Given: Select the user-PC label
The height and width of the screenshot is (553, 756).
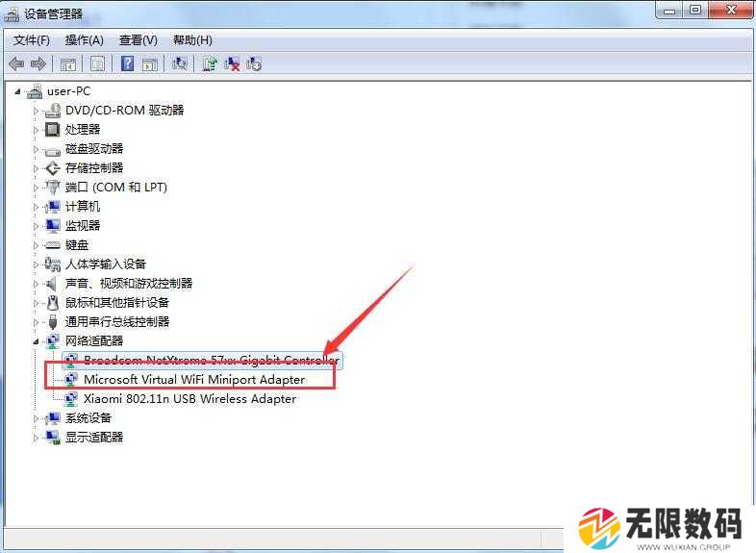Looking at the screenshot, I should (x=68, y=91).
